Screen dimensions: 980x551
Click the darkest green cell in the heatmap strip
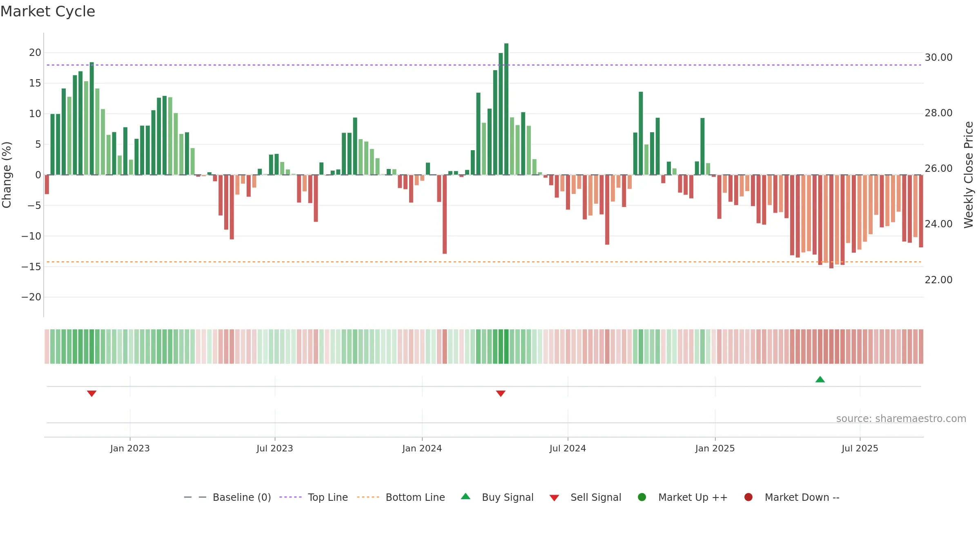pyautogui.click(x=506, y=347)
